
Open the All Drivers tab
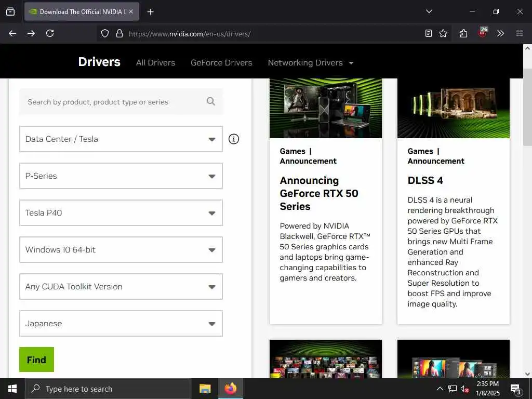pyautogui.click(x=155, y=63)
